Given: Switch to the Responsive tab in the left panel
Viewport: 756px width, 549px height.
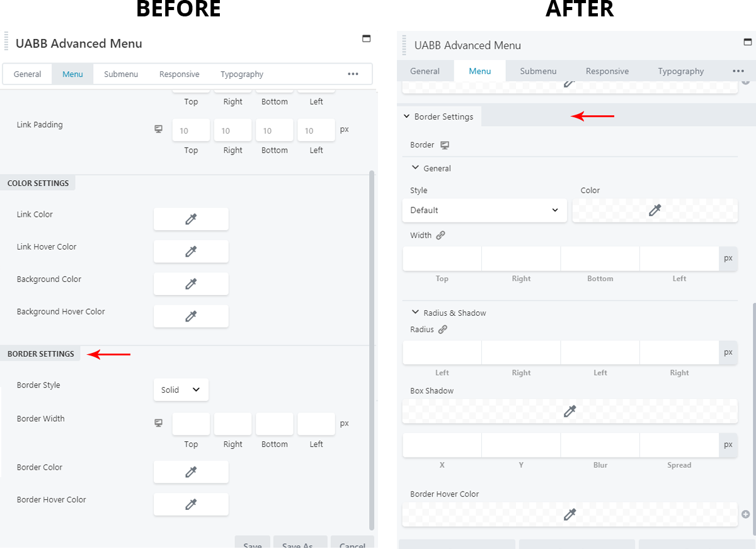Looking at the screenshot, I should 179,74.
